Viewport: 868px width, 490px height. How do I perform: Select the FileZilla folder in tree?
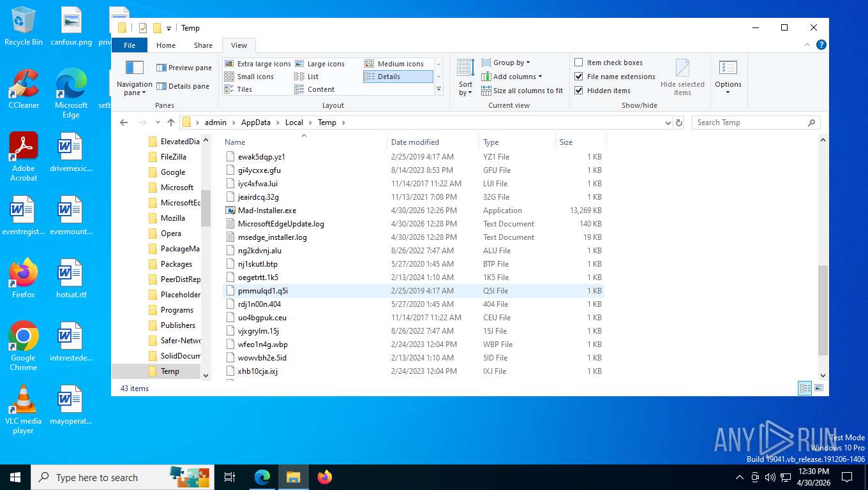click(x=174, y=157)
